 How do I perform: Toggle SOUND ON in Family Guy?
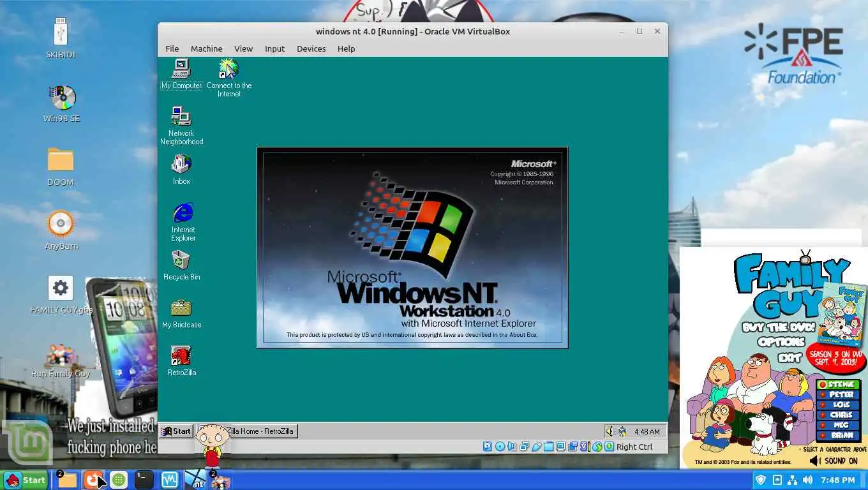pos(834,461)
